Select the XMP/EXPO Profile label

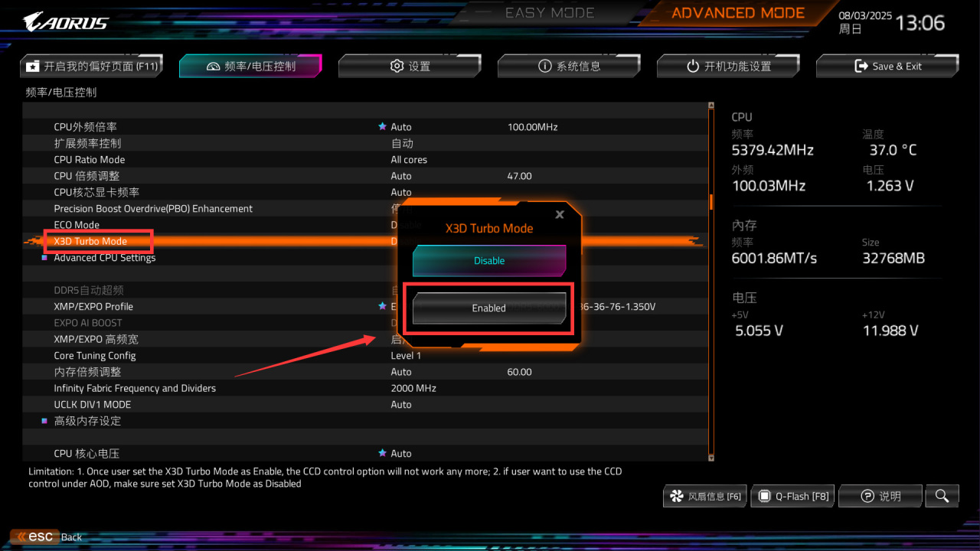(93, 307)
